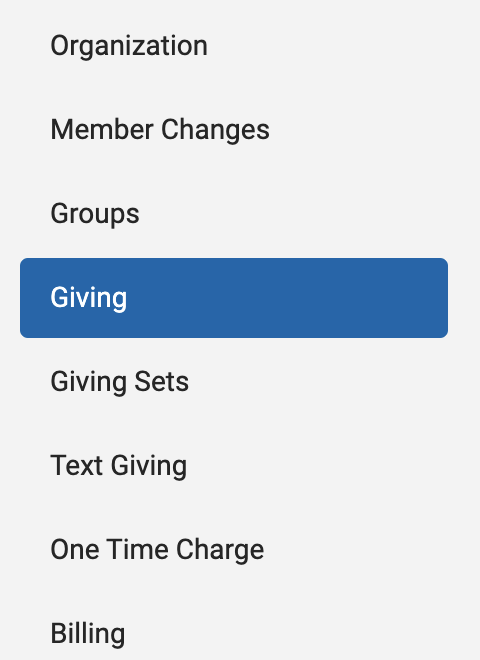Image resolution: width=480 pixels, height=660 pixels.
Task: Open the Billing section
Action: tap(234, 633)
